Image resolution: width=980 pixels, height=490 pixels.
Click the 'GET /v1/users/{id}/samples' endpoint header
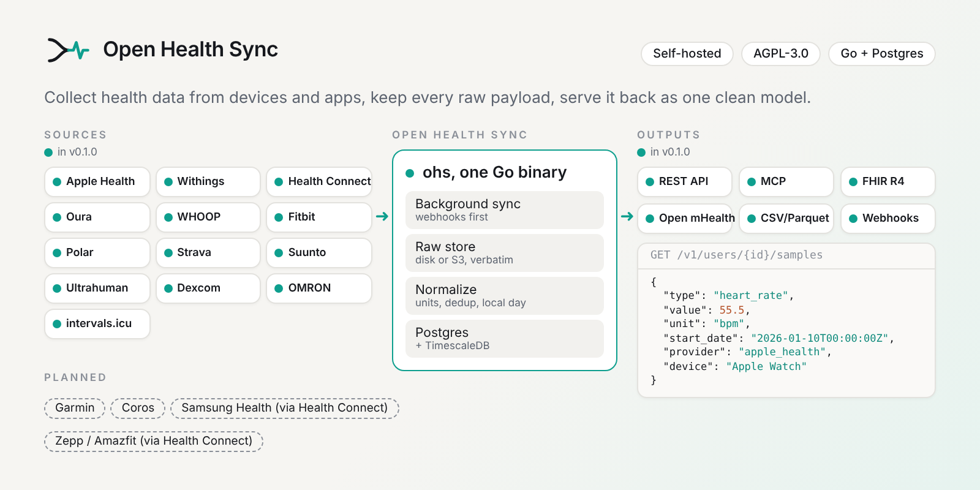786,256
